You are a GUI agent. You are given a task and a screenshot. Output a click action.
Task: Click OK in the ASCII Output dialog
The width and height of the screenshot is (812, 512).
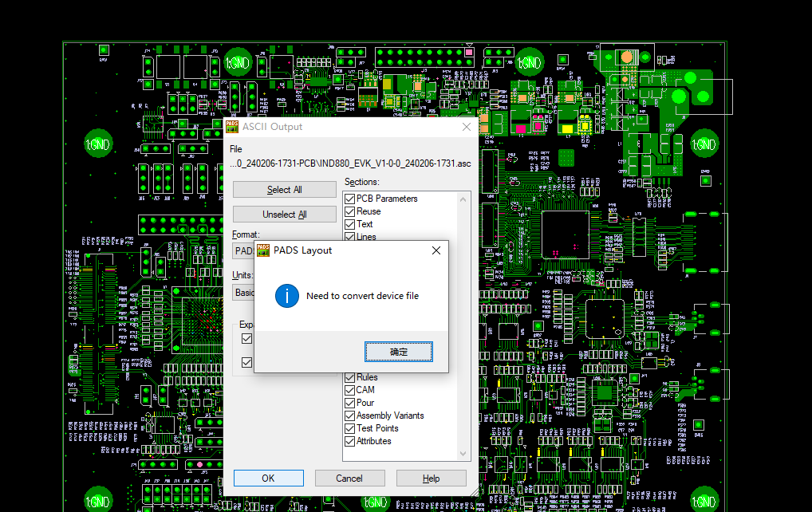[x=268, y=479]
